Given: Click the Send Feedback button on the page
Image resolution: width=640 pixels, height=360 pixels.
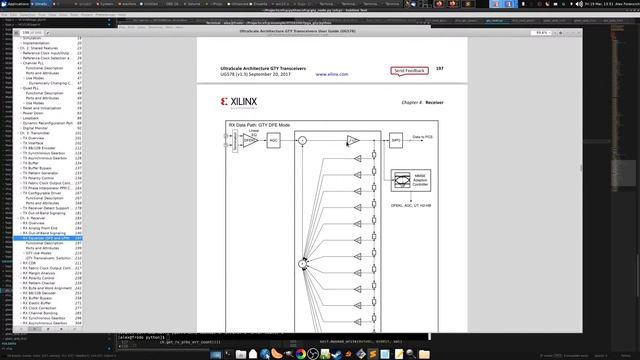Looking at the screenshot, I should click(x=409, y=71).
